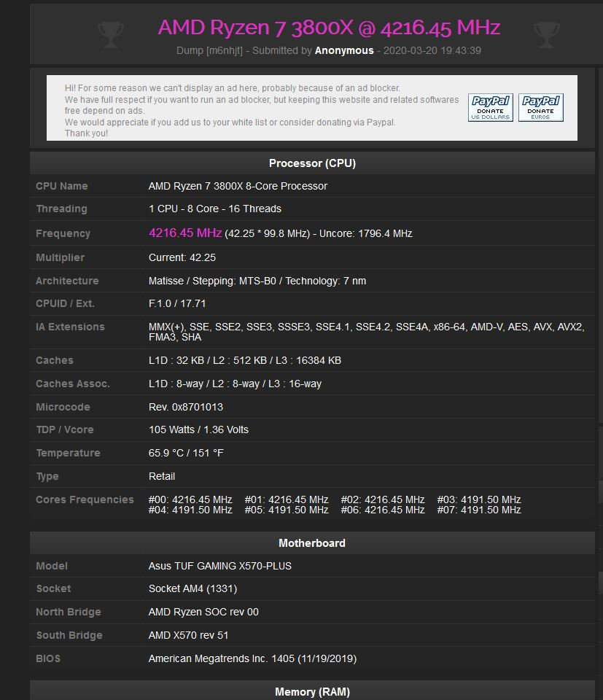603x700 pixels.
Task: Select the pink 4216.45 MHz frequency value
Action: pyautogui.click(x=185, y=233)
